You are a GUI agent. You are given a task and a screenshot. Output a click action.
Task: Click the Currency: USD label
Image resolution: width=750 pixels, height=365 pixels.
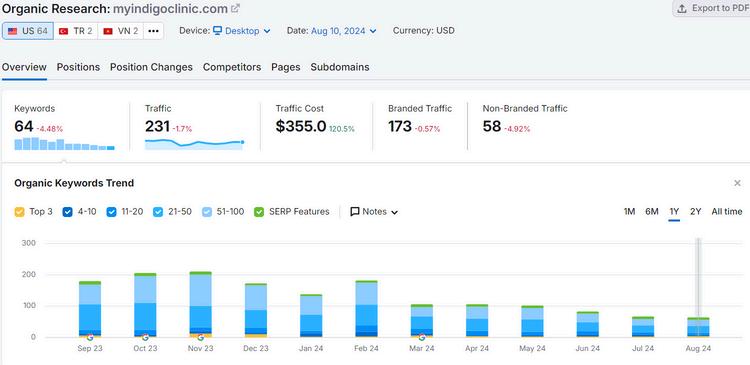point(424,31)
